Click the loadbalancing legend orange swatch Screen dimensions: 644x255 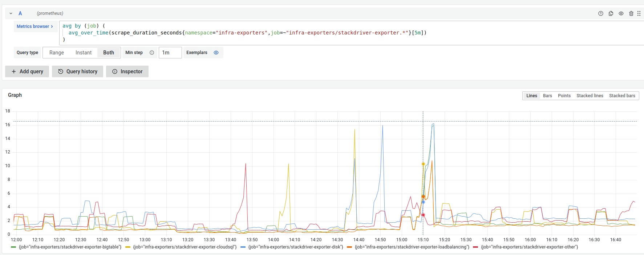(349, 247)
